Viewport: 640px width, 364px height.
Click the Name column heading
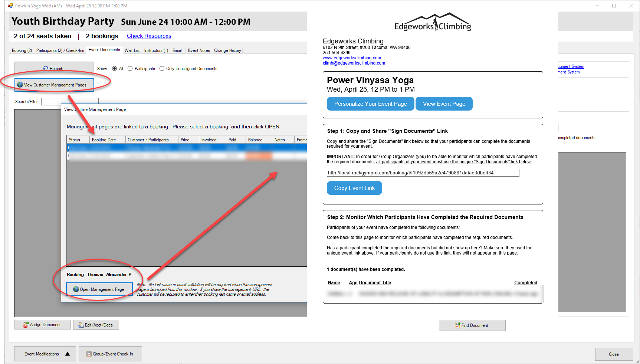[334, 283]
